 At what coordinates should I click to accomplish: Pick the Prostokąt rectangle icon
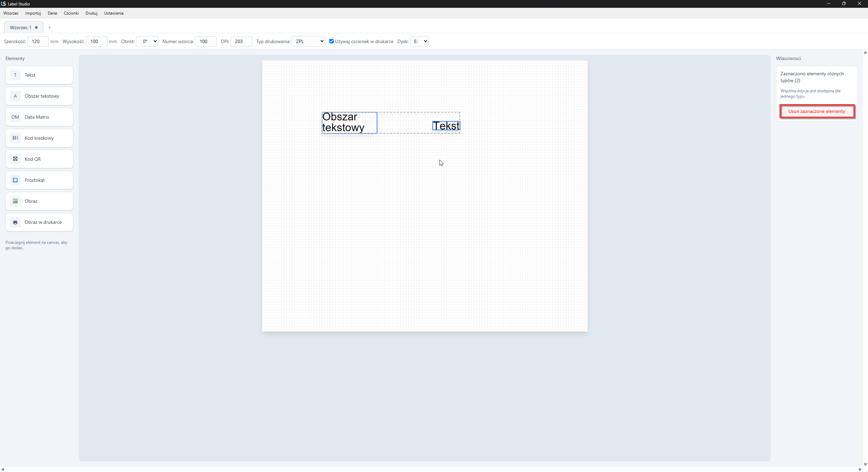[x=15, y=180]
